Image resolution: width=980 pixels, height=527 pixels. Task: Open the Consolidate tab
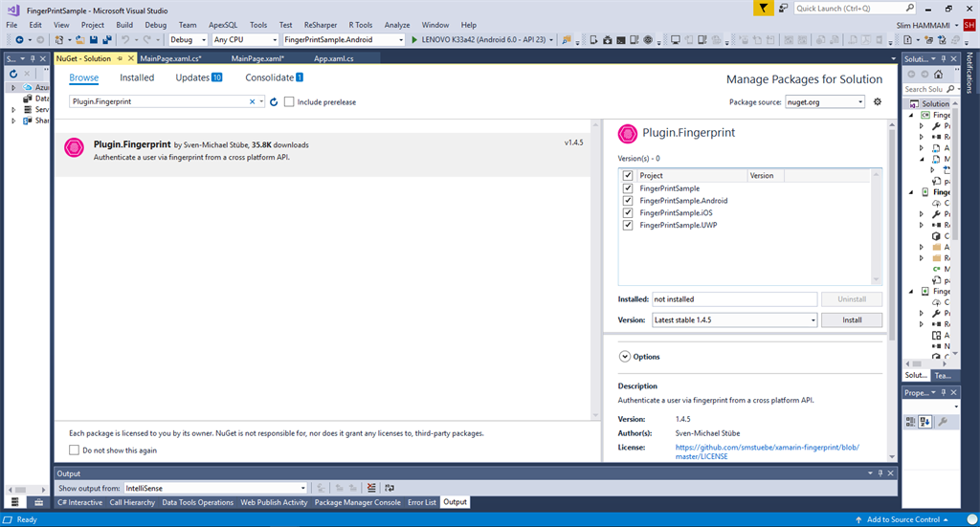274,77
